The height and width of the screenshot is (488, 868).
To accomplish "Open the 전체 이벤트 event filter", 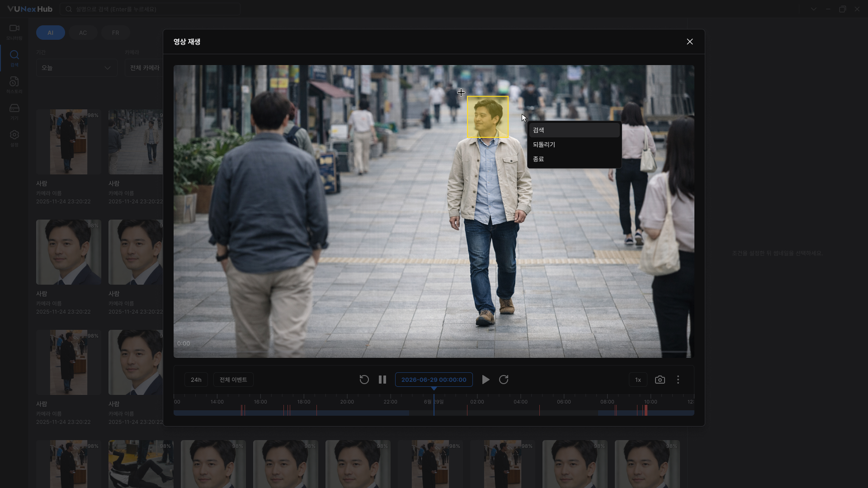I will [x=233, y=380].
